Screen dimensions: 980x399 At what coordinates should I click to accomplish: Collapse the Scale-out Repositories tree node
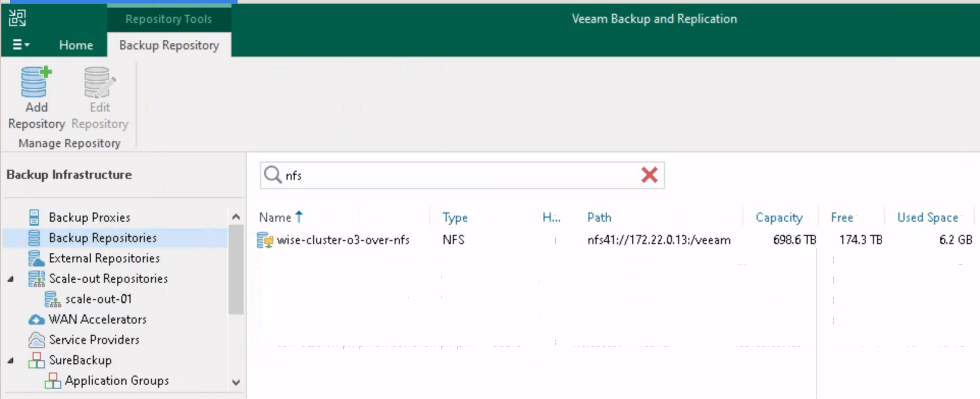point(11,279)
